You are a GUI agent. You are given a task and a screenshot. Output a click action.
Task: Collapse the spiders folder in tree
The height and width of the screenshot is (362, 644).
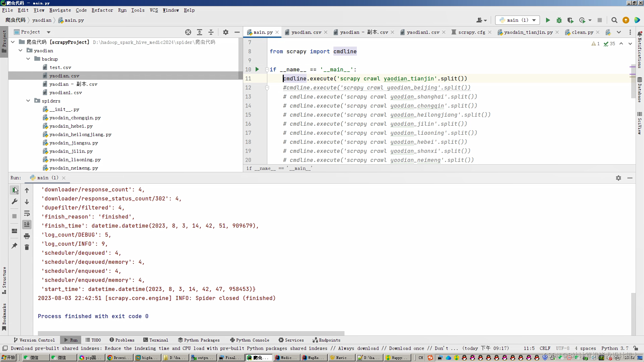point(28,101)
